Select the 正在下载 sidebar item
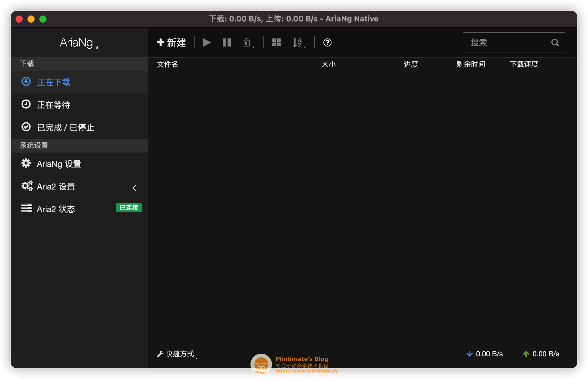 point(53,82)
